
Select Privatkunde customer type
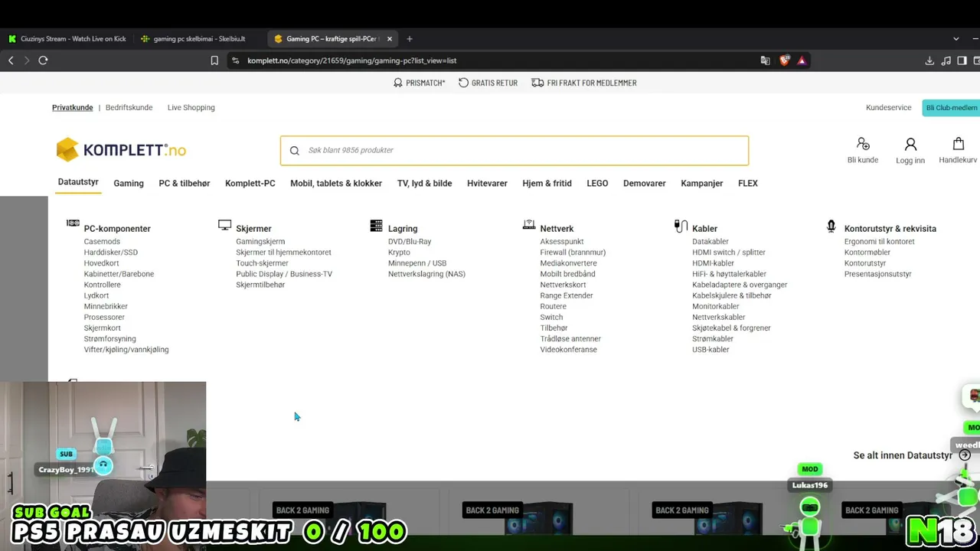73,108
